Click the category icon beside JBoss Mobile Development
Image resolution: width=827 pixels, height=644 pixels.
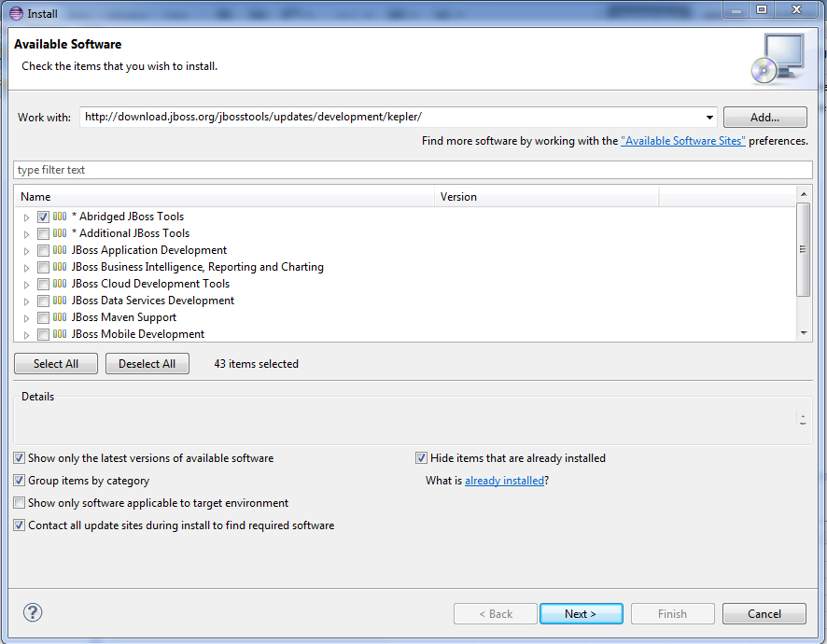60,334
